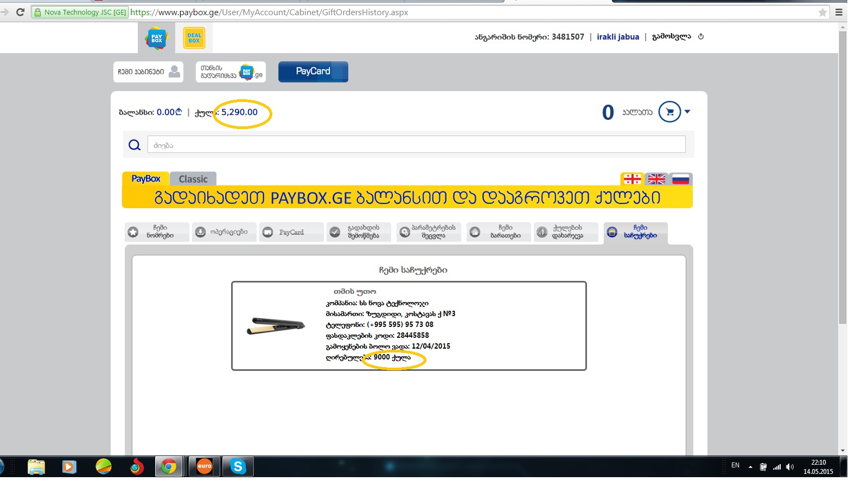Switch to Chrome in the taskbar
Screen dimensions: 868x488
tap(169, 467)
